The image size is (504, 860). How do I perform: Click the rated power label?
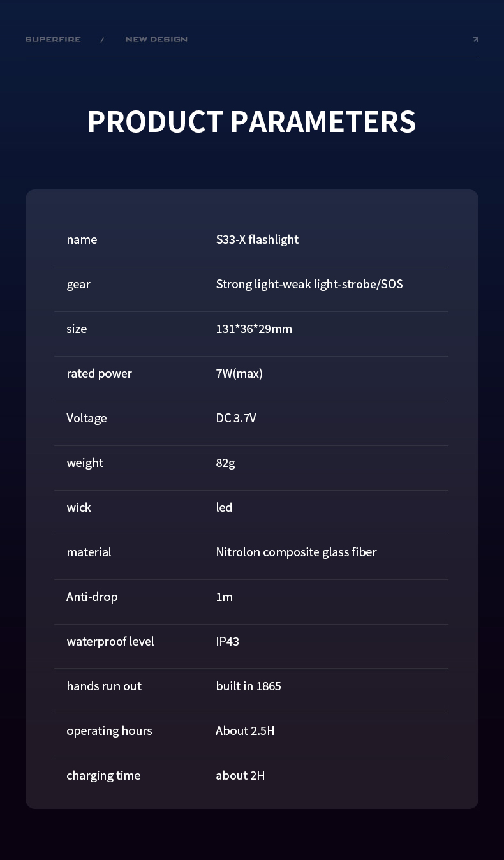pos(99,373)
